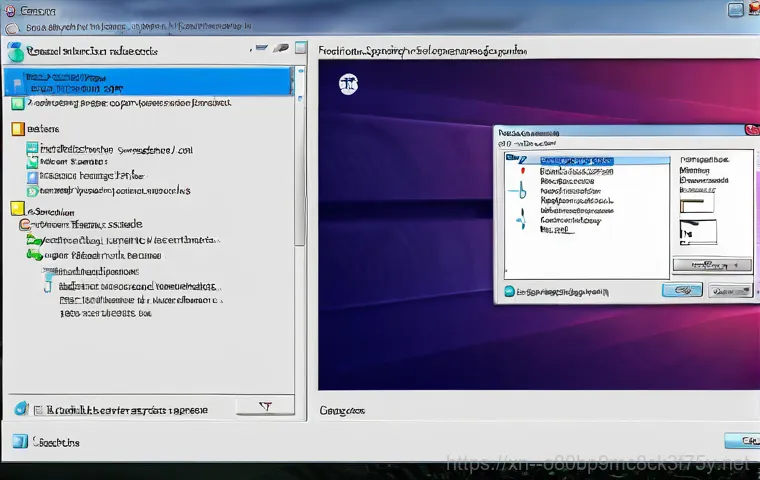Image resolution: width=760 pixels, height=480 pixels.
Task: Click the small input box on the dialog's right side
Action: pyautogui.click(x=697, y=205)
